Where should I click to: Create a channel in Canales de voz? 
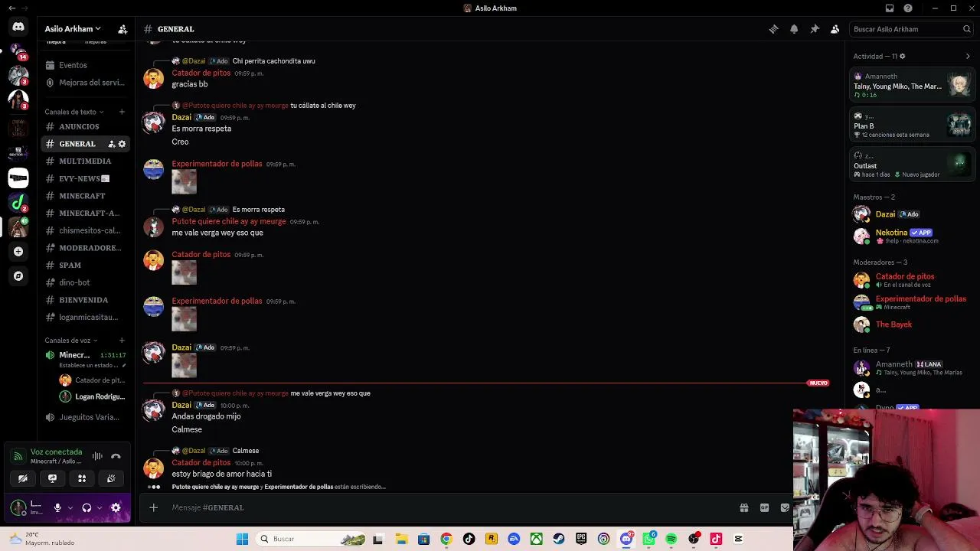122,341
